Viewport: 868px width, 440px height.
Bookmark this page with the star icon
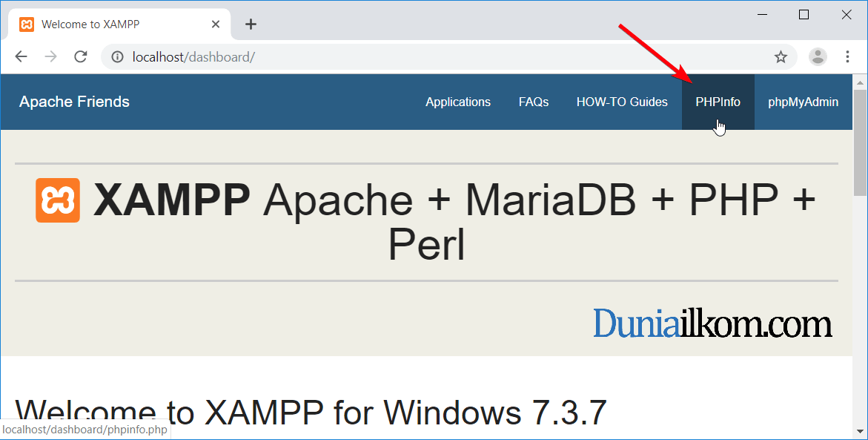point(781,56)
